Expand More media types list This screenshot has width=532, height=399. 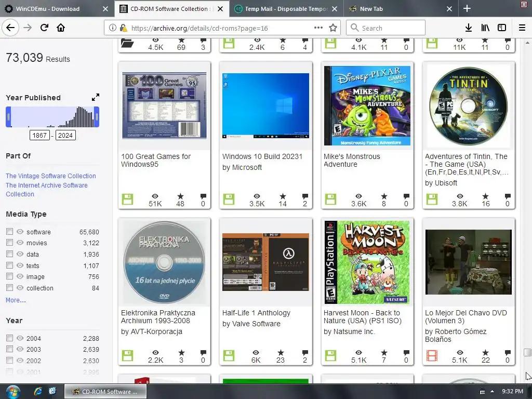[x=16, y=300]
